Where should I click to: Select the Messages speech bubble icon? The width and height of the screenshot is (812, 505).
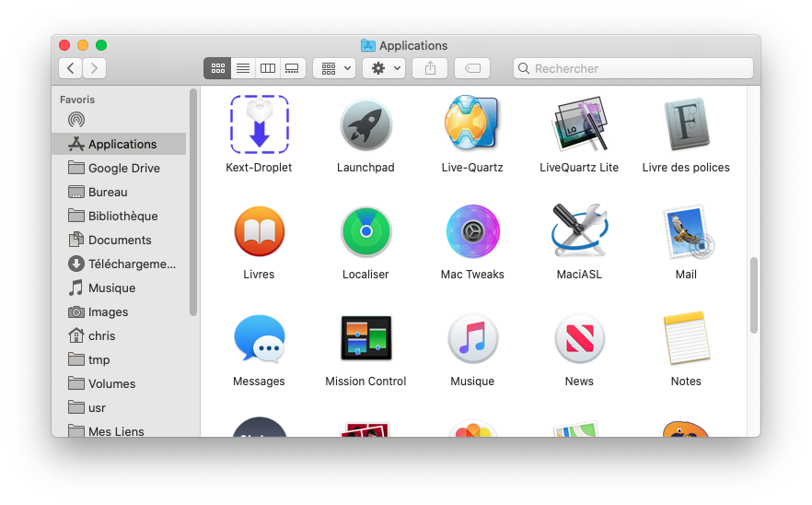[259, 338]
